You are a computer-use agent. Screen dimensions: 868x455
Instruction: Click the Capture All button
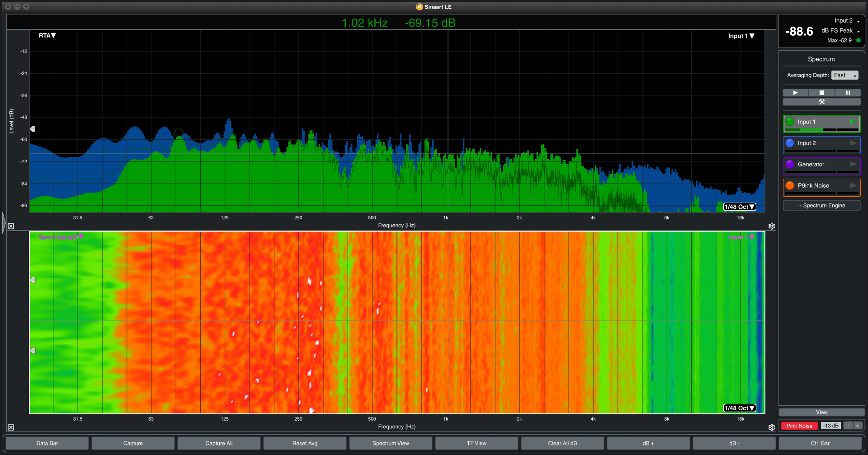(219, 443)
